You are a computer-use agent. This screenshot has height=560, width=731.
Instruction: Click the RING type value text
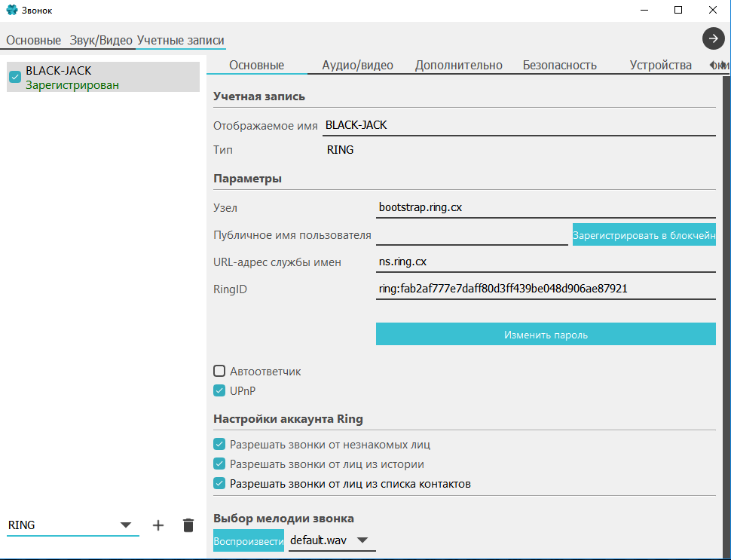(341, 150)
